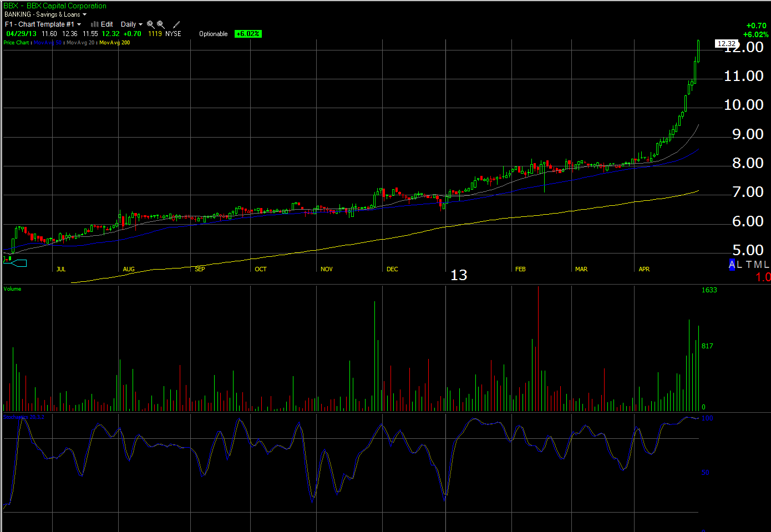Click the small candlestick icon at bottom-left of price chart
Screen dimensions: 771x532
[x=7, y=258]
